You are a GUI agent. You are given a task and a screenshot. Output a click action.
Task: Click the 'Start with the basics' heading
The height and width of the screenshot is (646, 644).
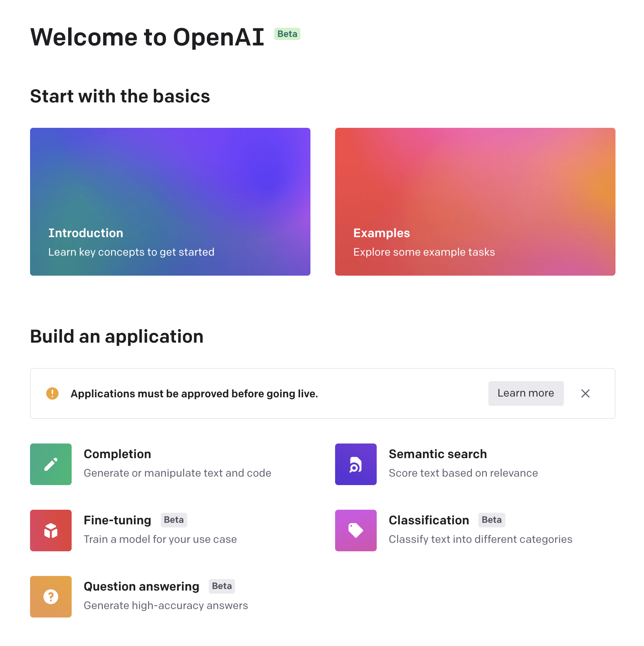[x=120, y=96]
